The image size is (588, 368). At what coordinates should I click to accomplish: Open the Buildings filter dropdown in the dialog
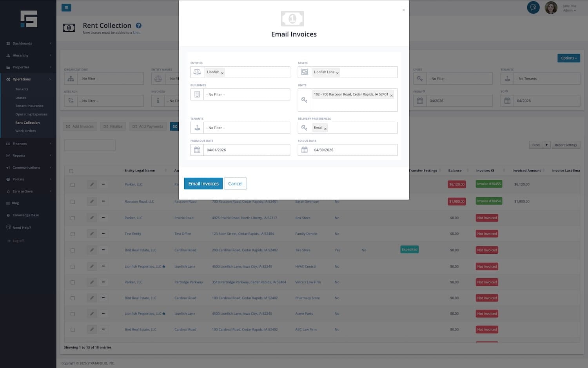(x=246, y=94)
